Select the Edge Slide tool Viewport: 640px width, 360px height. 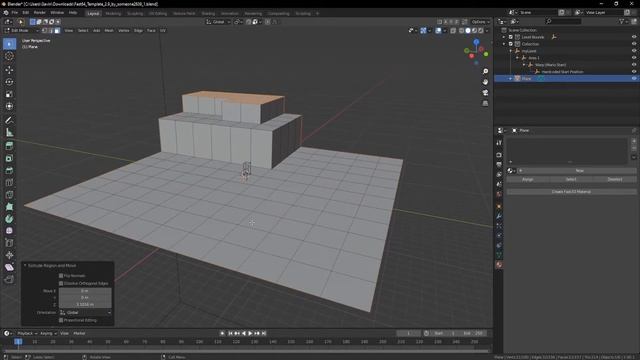[9, 243]
